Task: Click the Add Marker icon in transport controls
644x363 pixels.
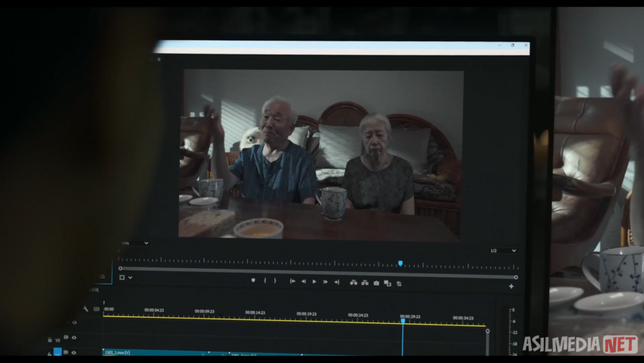Action: click(x=253, y=280)
